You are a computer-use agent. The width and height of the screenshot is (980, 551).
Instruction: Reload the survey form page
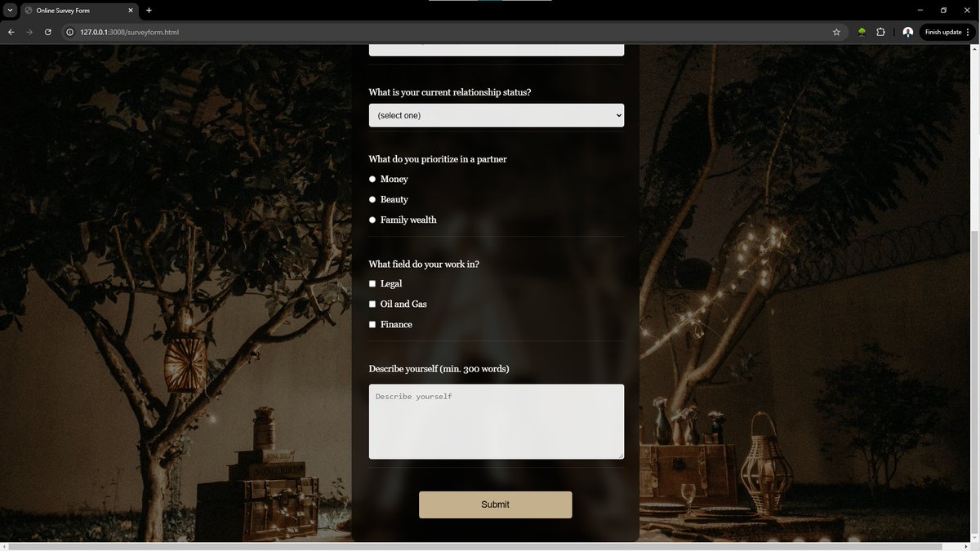coord(47,32)
